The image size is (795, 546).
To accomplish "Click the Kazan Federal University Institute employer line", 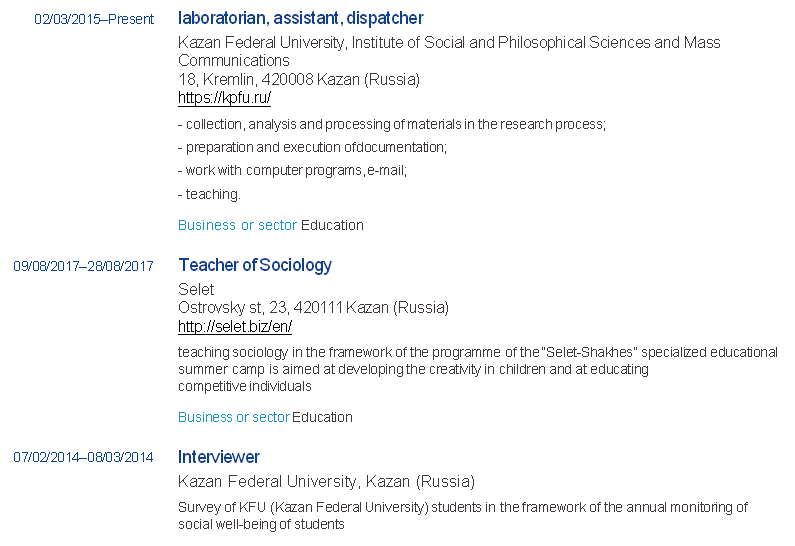I will point(449,43).
